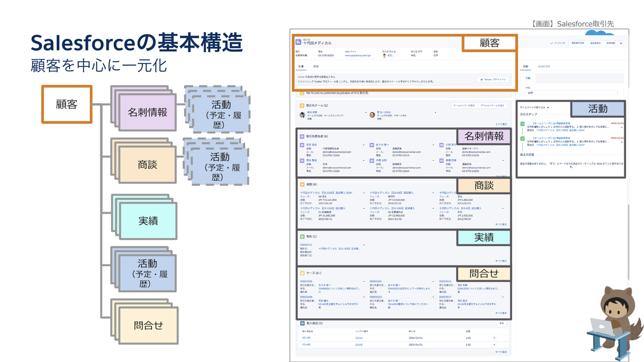Click the Twitterでサインイン button

coord(493,79)
